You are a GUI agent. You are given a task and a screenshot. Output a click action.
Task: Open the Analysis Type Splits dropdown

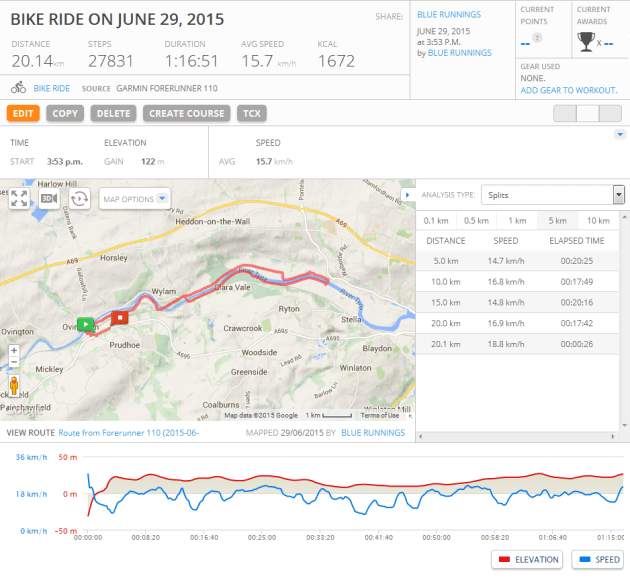pos(552,195)
